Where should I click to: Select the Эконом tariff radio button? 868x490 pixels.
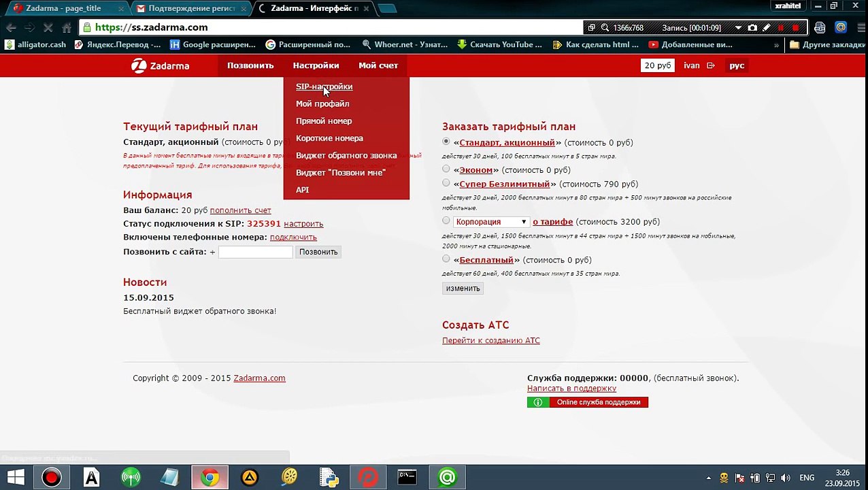pos(446,169)
